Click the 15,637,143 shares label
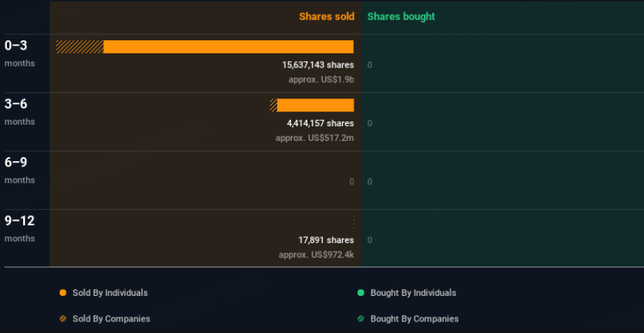The height and width of the screenshot is (333, 644). [x=317, y=65]
